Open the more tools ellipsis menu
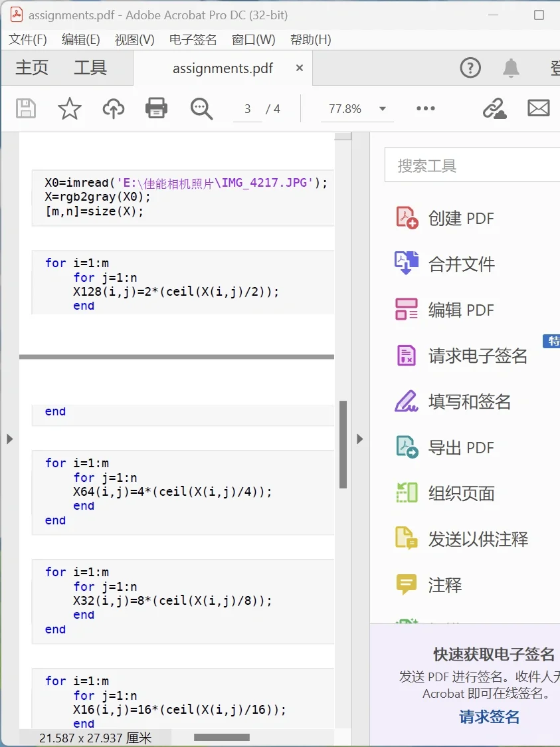The width and height of the screenshot is (560, 747). tap(425, 108)
